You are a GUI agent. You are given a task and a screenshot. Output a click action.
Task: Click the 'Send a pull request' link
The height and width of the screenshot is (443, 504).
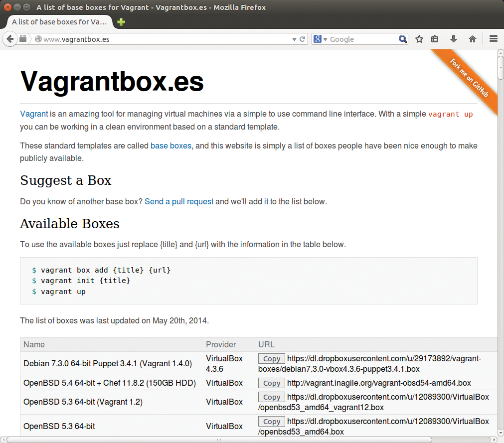178,202
